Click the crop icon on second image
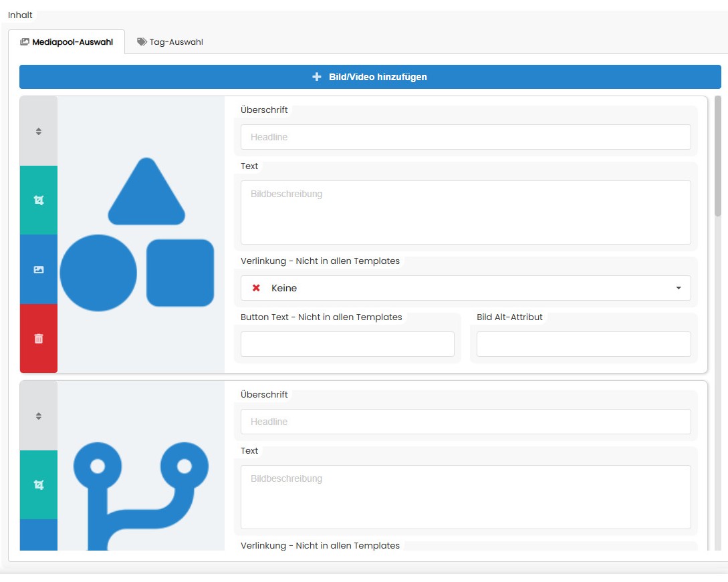The height and width of the screenshot is (582, 728). pos(39,484)
